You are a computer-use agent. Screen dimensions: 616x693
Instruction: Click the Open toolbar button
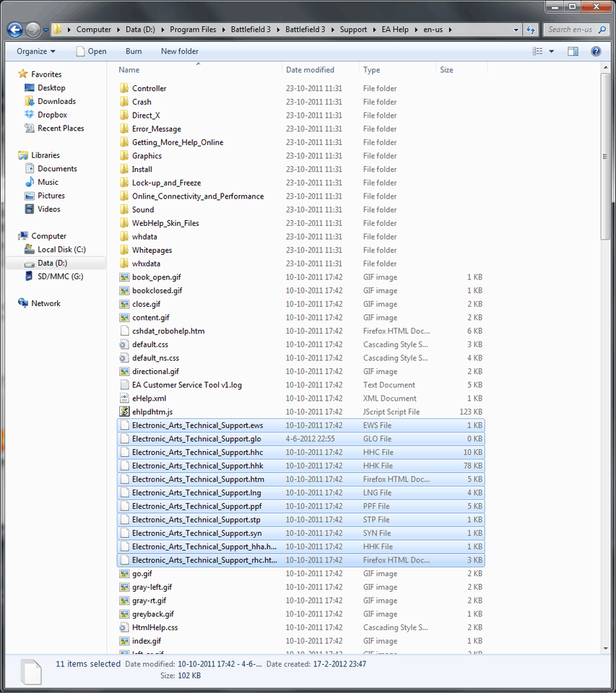tap(92, 51)
